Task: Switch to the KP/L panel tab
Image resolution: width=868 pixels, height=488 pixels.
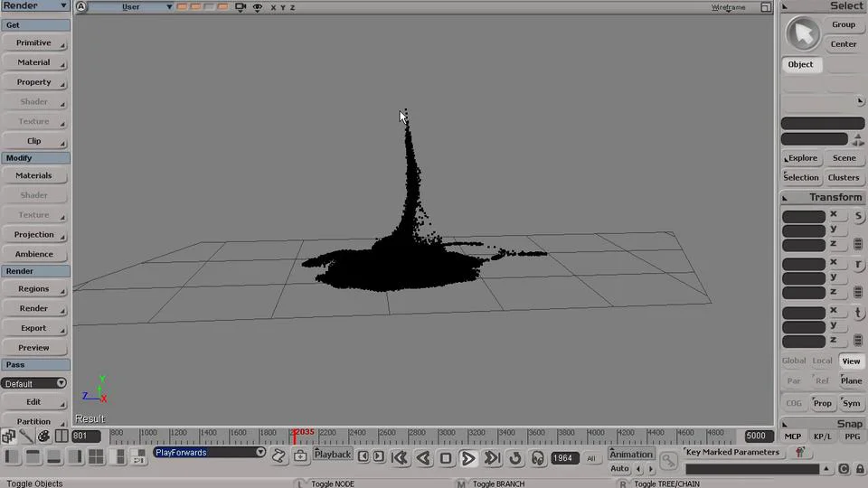Action: [822, 436]
